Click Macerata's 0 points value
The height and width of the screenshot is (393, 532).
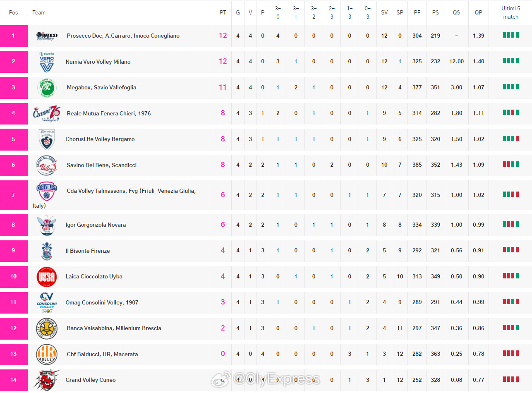coord(223,354)
